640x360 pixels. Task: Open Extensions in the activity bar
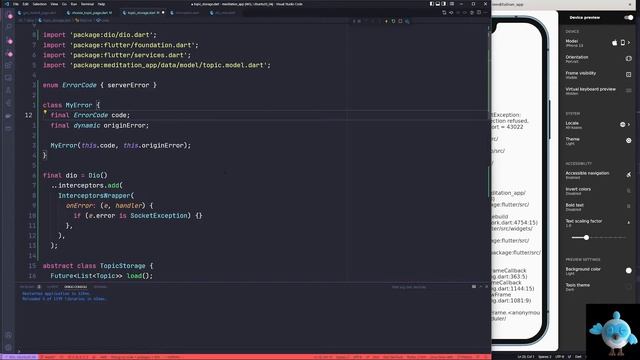coord(9,65)
